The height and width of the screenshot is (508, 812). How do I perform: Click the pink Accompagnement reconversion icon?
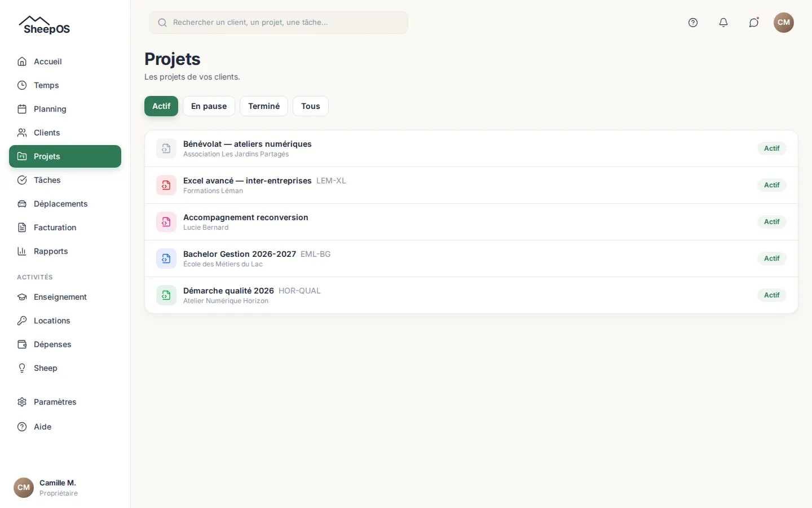[166, 222]
